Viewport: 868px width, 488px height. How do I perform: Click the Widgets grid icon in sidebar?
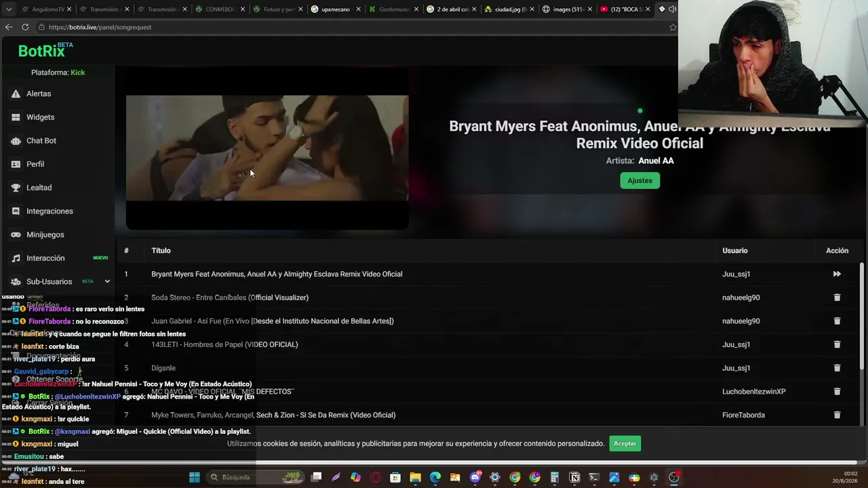coord(16,117)
